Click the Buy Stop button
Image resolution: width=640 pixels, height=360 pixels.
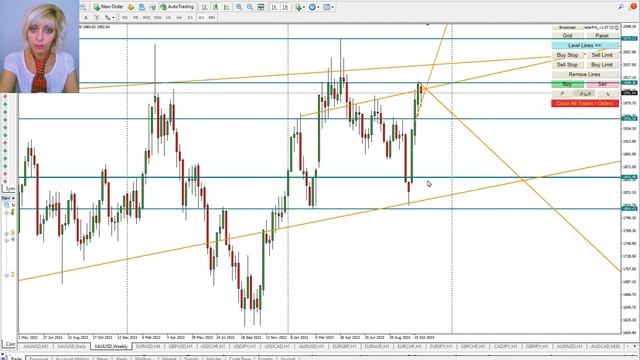click(567, 55)
